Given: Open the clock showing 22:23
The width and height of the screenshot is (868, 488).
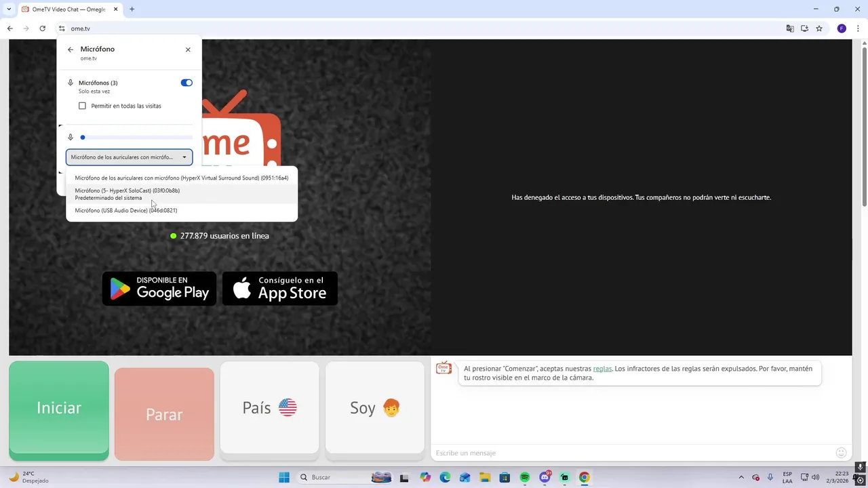Looking at the screenshot, I should 841,477.
